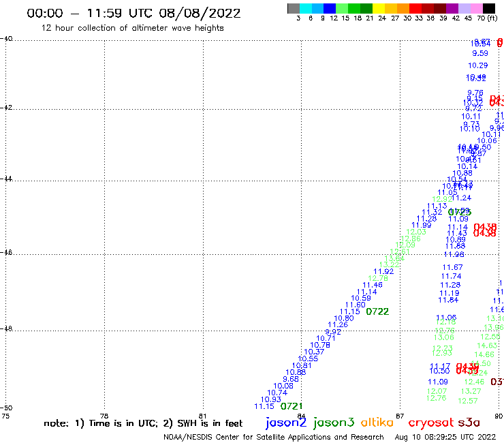
Task: Click the wave height value 13.06
Action: pos(444,337)
